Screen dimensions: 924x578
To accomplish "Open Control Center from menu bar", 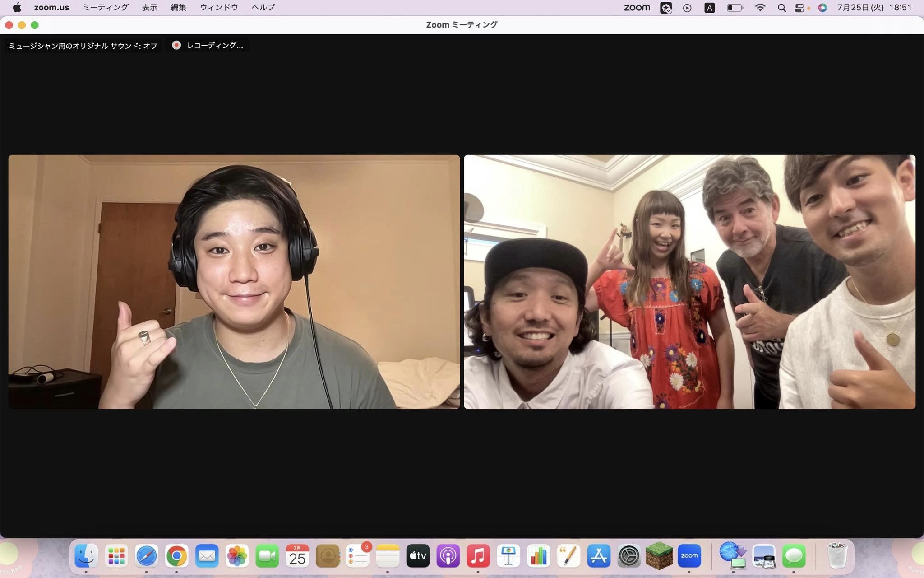I will 799,8.
